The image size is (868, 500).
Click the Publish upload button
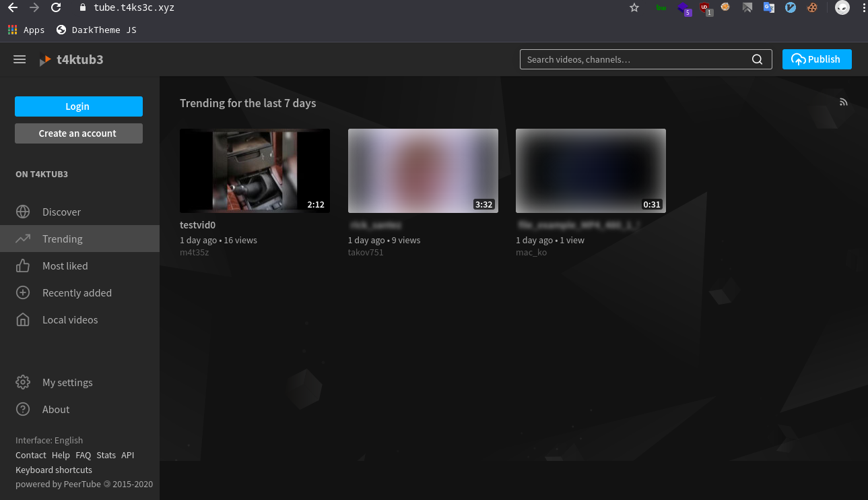[x=816, y=59]
